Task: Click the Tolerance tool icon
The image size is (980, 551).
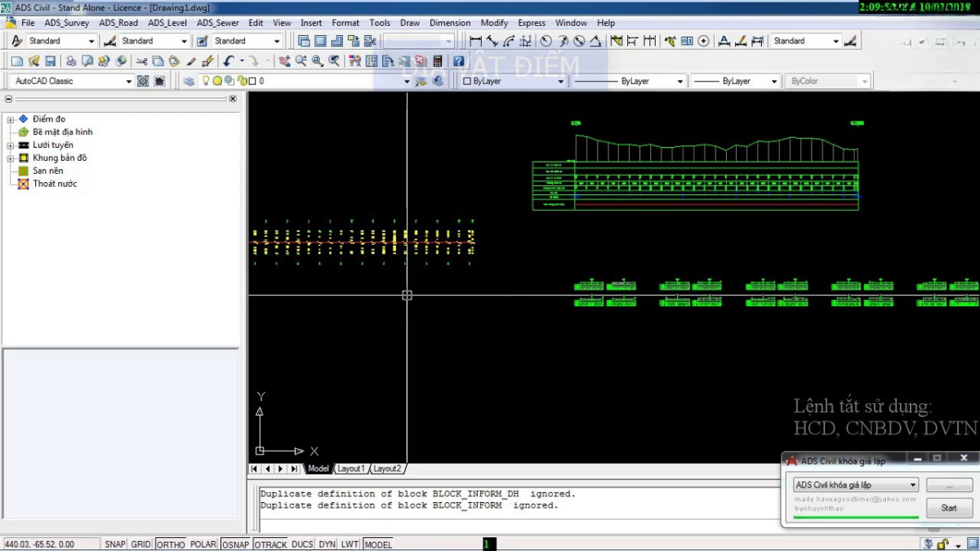Action: click(x=687, y=41)
